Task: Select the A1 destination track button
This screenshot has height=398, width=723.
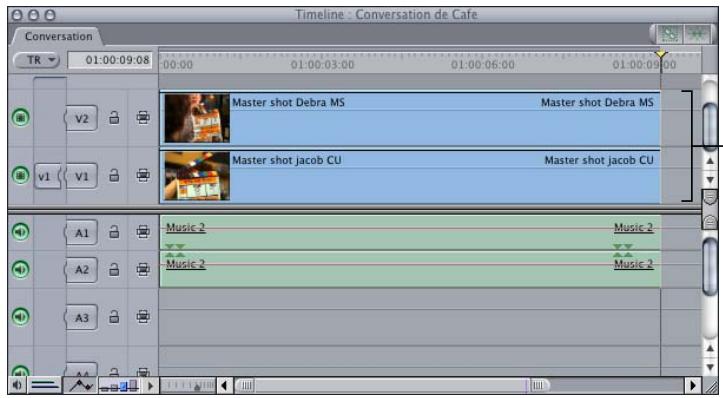Action: click(x=81, y=232)
